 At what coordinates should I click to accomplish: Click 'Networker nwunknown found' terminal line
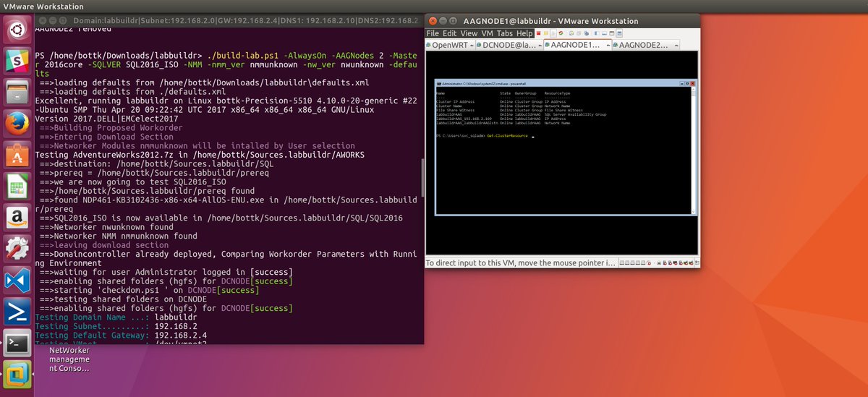[106, 227]
